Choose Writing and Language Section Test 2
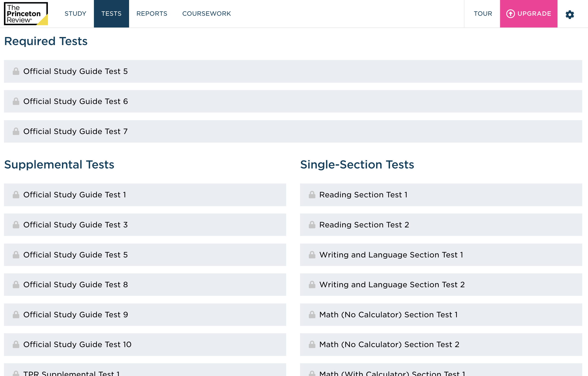The height and width of the screenshot is (376, 588). point(392,285)
